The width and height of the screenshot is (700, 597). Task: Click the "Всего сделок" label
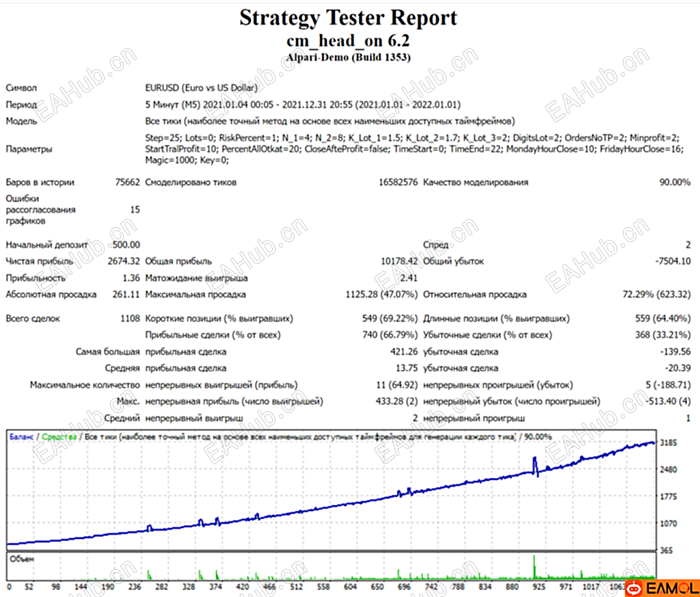33,319
